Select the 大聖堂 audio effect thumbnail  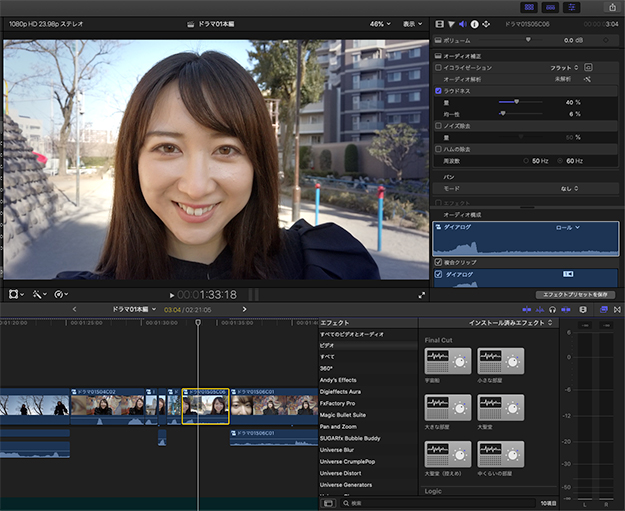click(501, 407)
